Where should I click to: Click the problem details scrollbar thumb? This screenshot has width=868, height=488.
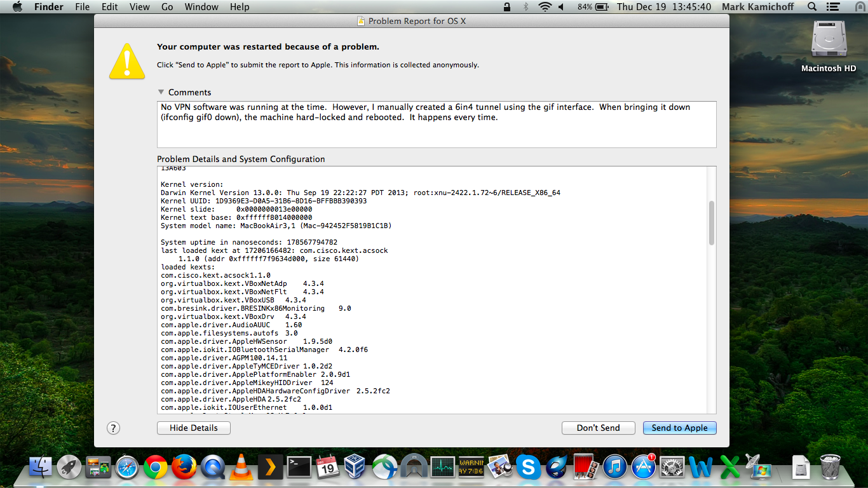pyautogui.click(x=711, y=222)
